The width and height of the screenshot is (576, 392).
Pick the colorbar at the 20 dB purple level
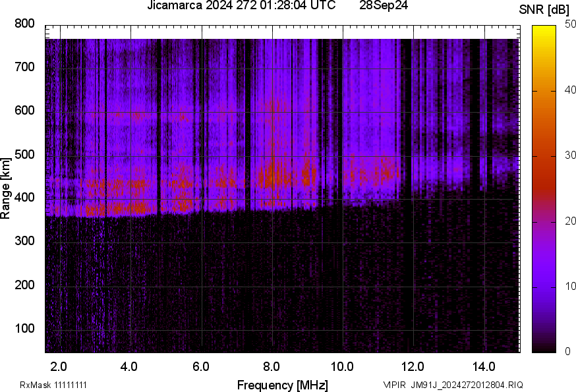point(544,221)
